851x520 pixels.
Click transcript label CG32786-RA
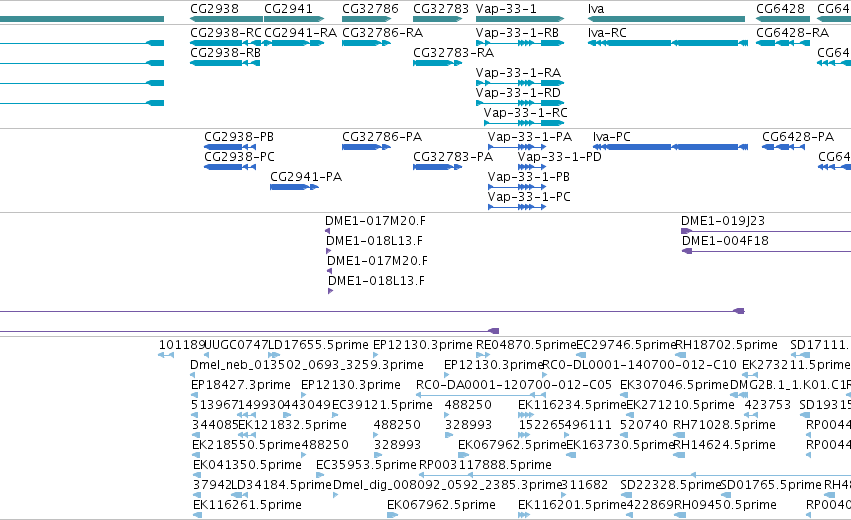tap(383, 33)
